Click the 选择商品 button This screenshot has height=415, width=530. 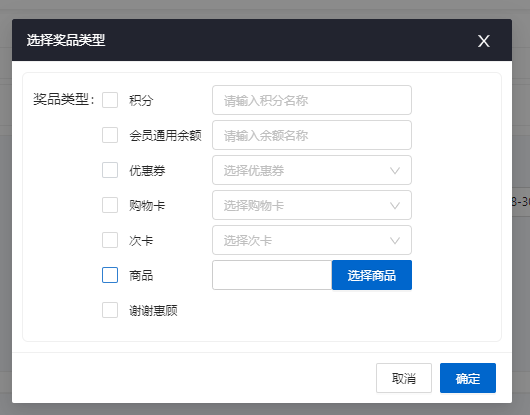point(372,275)
